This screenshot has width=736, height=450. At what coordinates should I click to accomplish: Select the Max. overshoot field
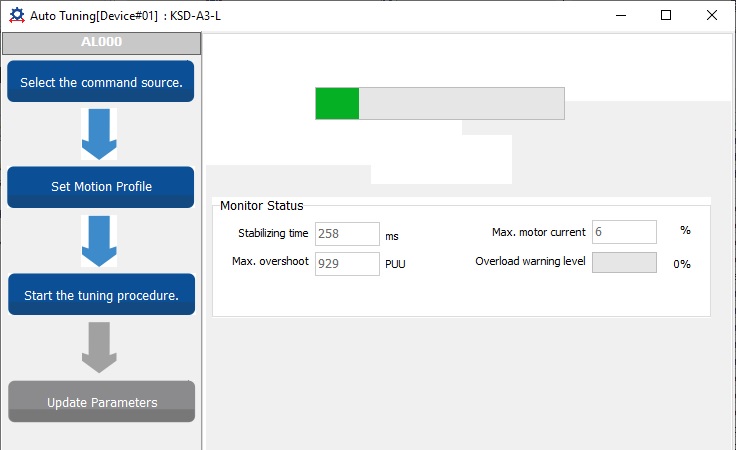(347, 263)
